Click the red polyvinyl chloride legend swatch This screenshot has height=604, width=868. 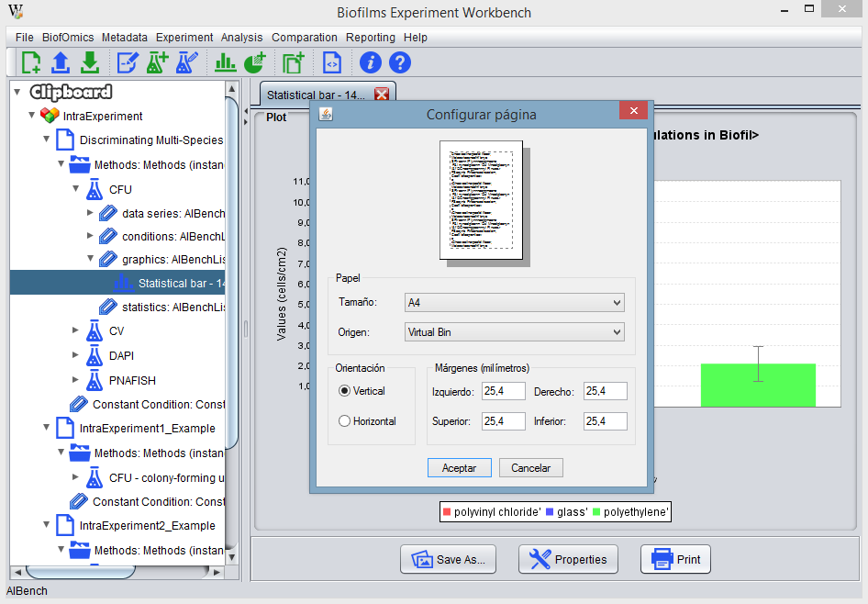pyautogui.click(x=447, y=512)
